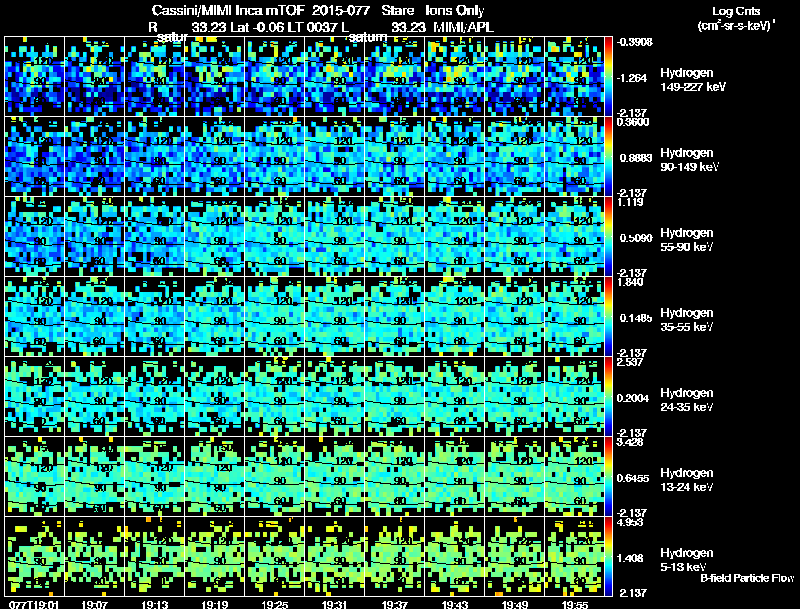Open the 35-55 keV panel at 19:13
The width and height of the screenshot is (800, 609).
click(155, 316)
